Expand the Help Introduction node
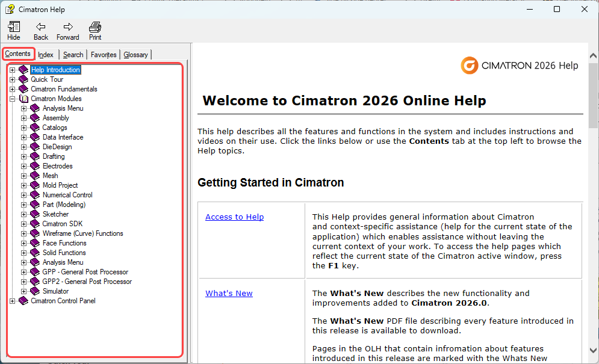 point(12,70)
